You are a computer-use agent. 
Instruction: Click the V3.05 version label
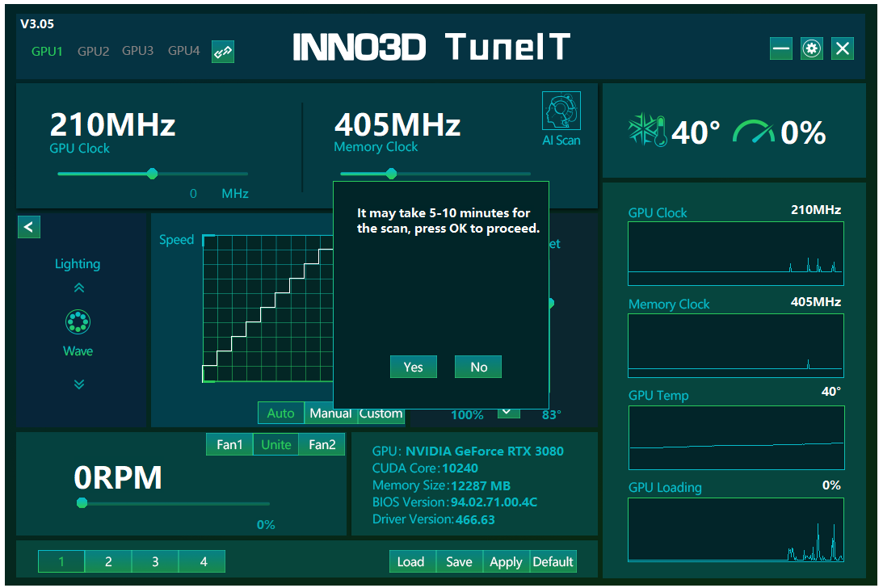point(37,23)
